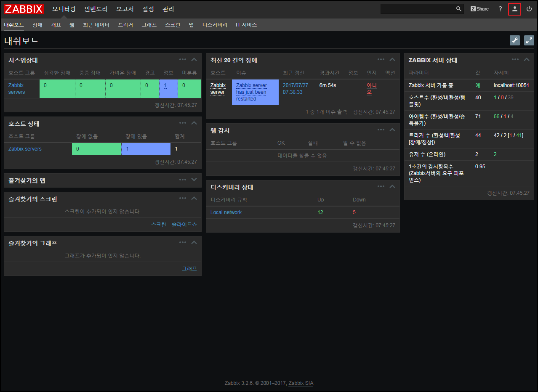Click the 2017/07/27 07:38:33 timestamp link

click(x=296, y=89)
